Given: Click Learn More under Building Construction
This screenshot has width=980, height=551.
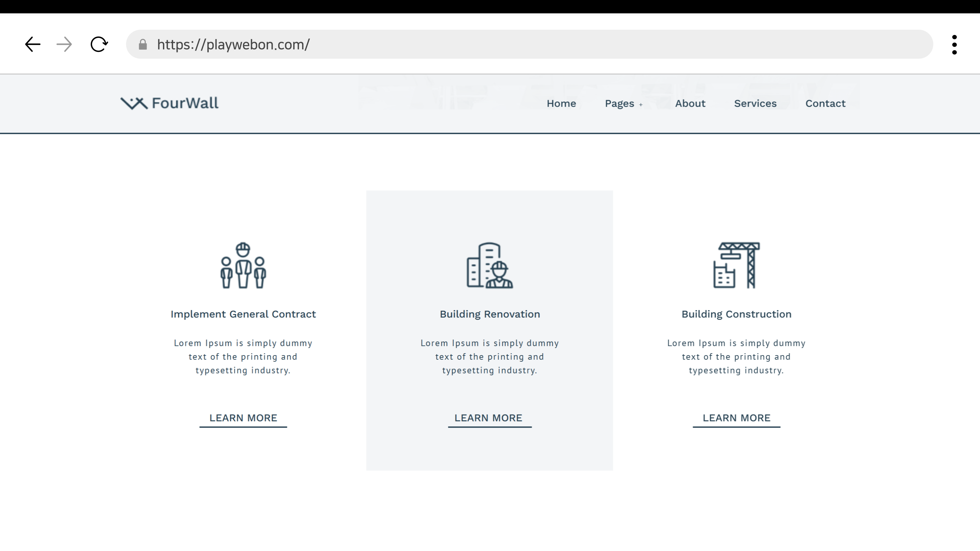Looking at the screenshot, I should [736, 418].
